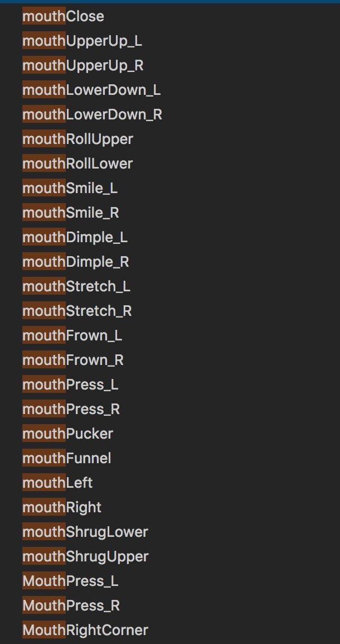Click on mouthUpperUp_R entry
Viewport: 340px width, 644px height.
pyautogui.click(x=83, y=66)
